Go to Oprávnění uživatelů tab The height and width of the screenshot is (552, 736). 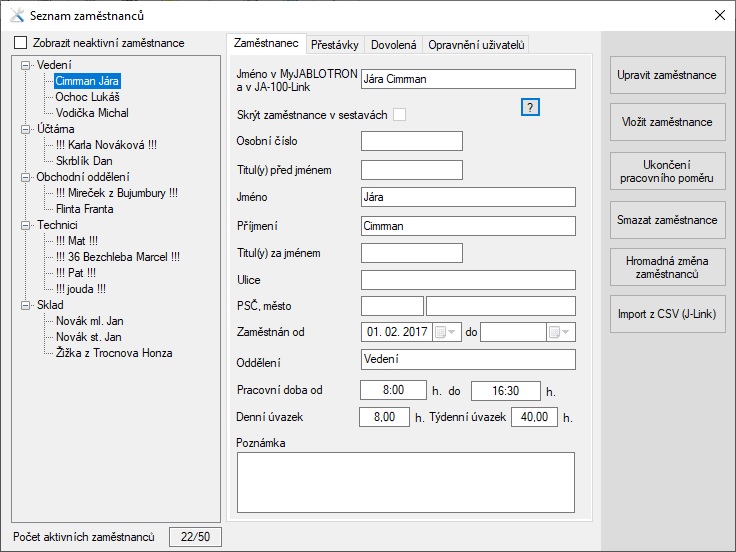pyautogui.click(x=476, y=44)
